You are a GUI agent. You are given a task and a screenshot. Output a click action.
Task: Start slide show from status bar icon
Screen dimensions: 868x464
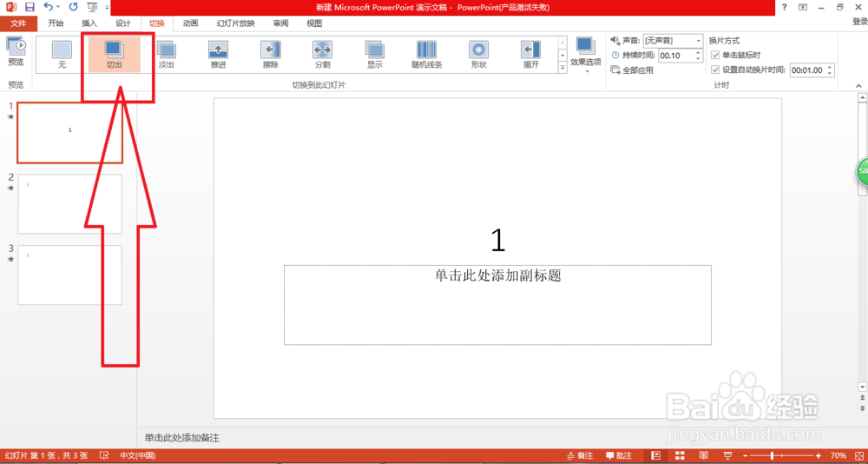point(727,455)
